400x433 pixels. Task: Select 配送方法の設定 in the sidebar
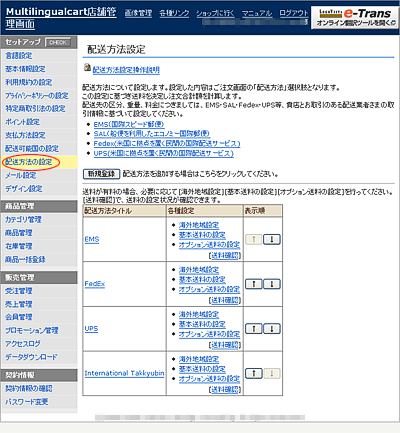pos(29,162)
